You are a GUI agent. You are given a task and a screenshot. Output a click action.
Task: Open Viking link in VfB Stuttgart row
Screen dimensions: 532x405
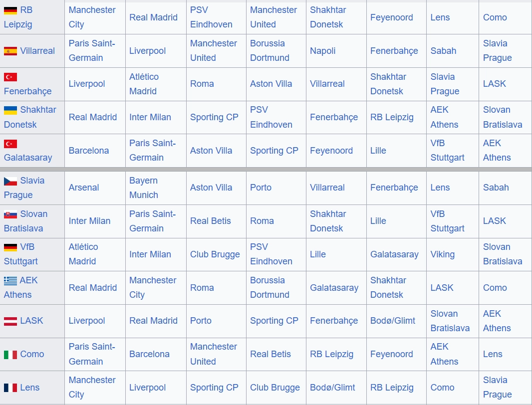(443, 254)
